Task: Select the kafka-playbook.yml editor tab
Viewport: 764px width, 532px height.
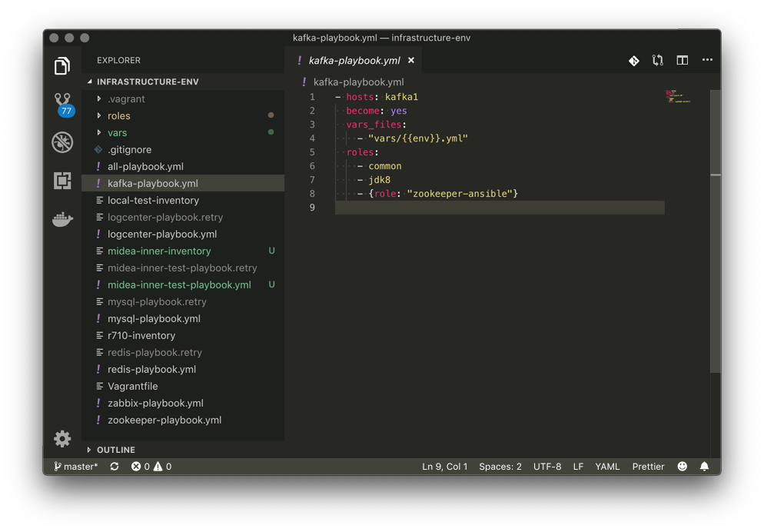Action: pyautogui.click(x=354, y=61)
